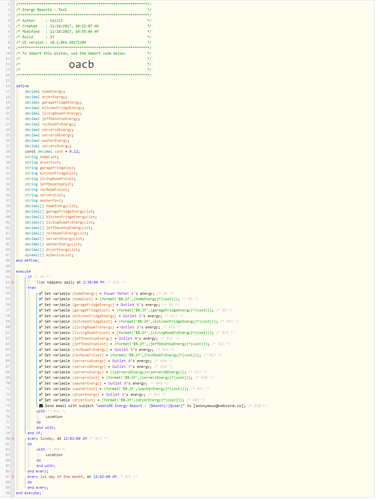Select variable 'string garageFridgeCost'

coord(50,168)
